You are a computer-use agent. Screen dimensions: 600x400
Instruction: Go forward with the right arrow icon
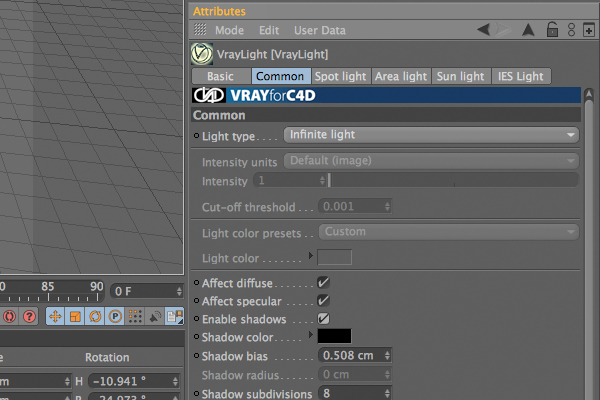tap(503, 29)
